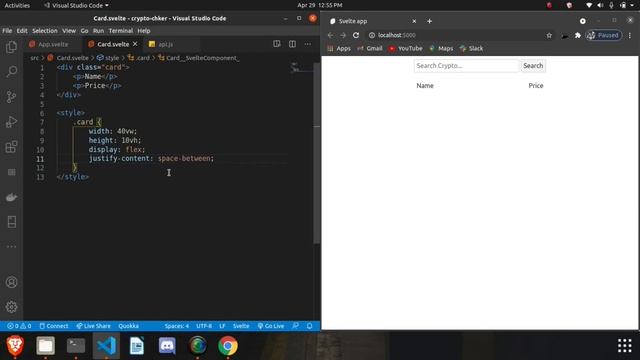The height and width of the screenshot is (360, 640).
Task: Click the editor minimap
Action: pyautogui.click(x=302, y=68)
